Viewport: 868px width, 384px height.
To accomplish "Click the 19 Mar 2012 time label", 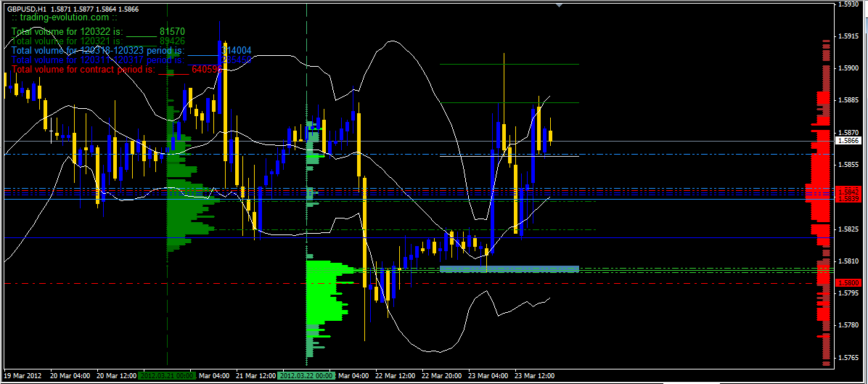I will [x=21, y=375].
